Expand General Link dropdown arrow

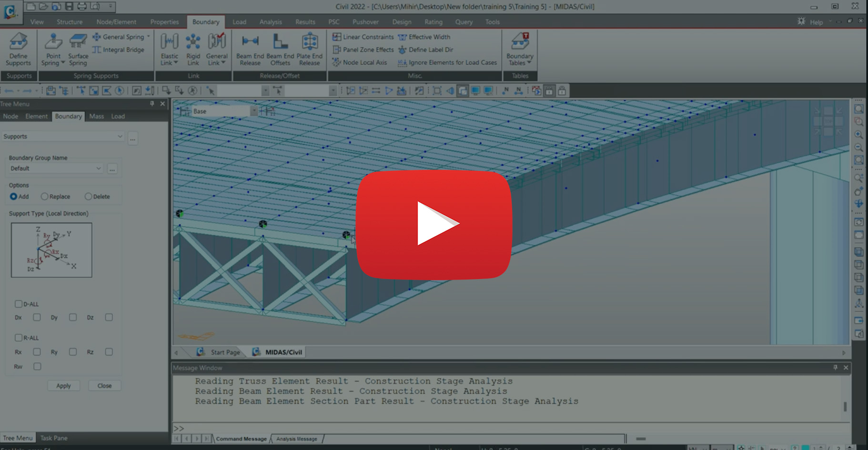tap(223, 62)
